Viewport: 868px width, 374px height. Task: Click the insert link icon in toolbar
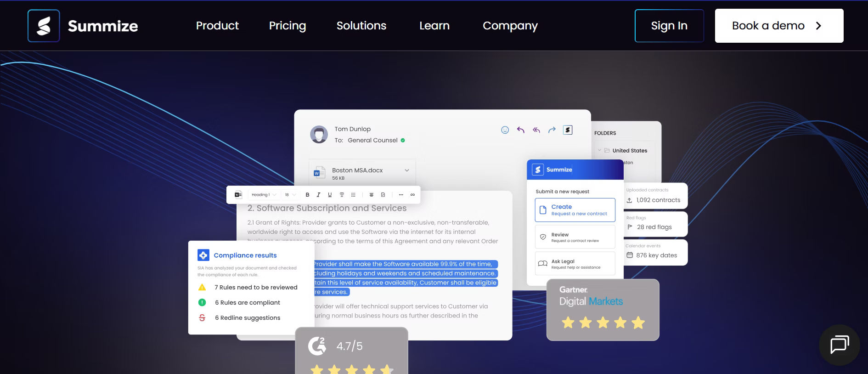click(x=412, y=195)
